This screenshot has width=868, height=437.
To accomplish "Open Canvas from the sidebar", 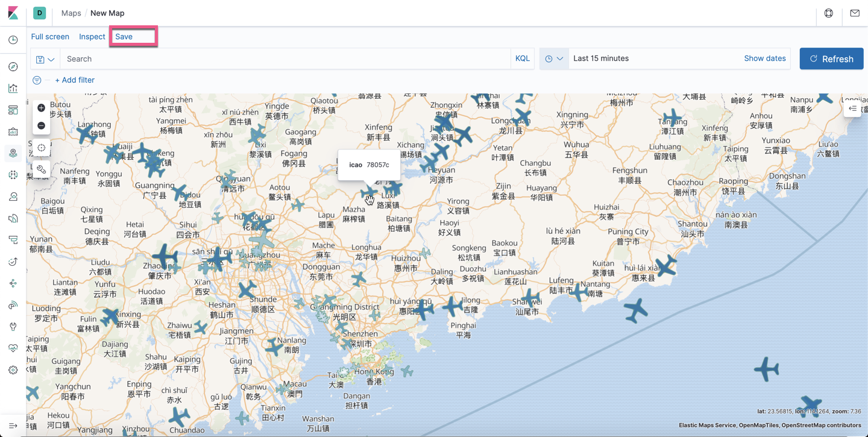I will [x=13, y=132].
